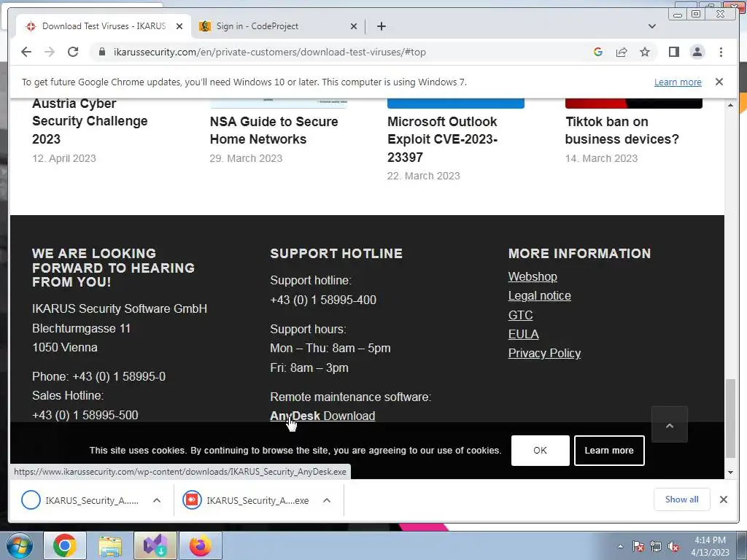Click the vertical scrollbar thumb
This screenshot has width=747, height=560.
(730, 418)
